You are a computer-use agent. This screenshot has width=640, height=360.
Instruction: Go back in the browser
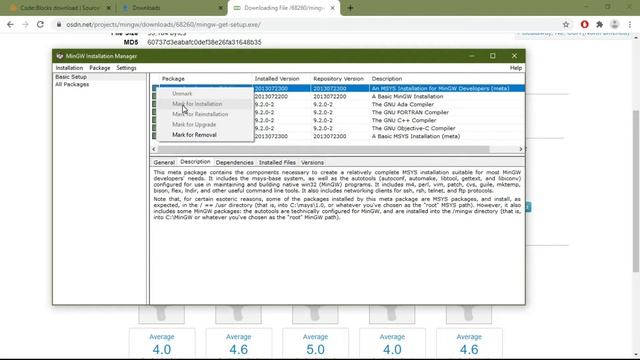point(10,24)
